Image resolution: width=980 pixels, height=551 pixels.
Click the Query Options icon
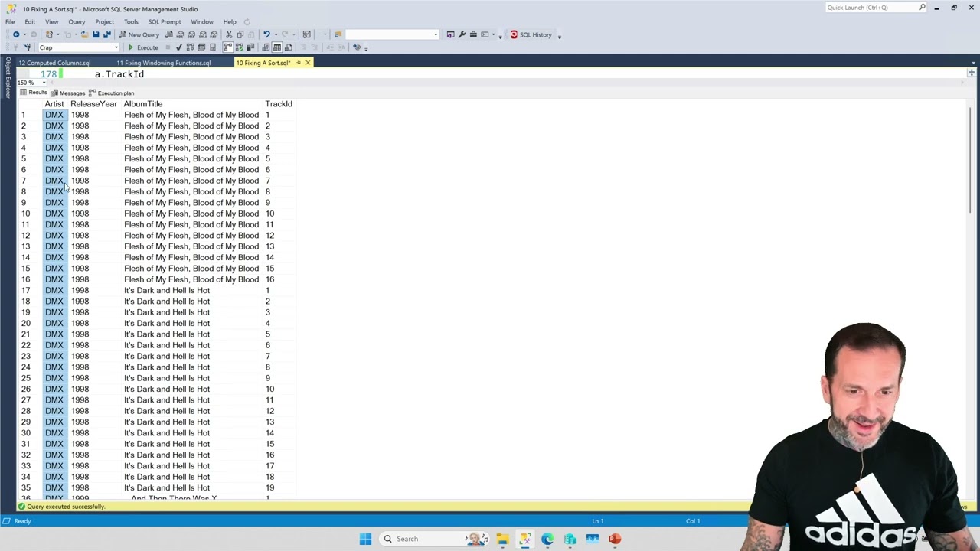click(201, 47)
